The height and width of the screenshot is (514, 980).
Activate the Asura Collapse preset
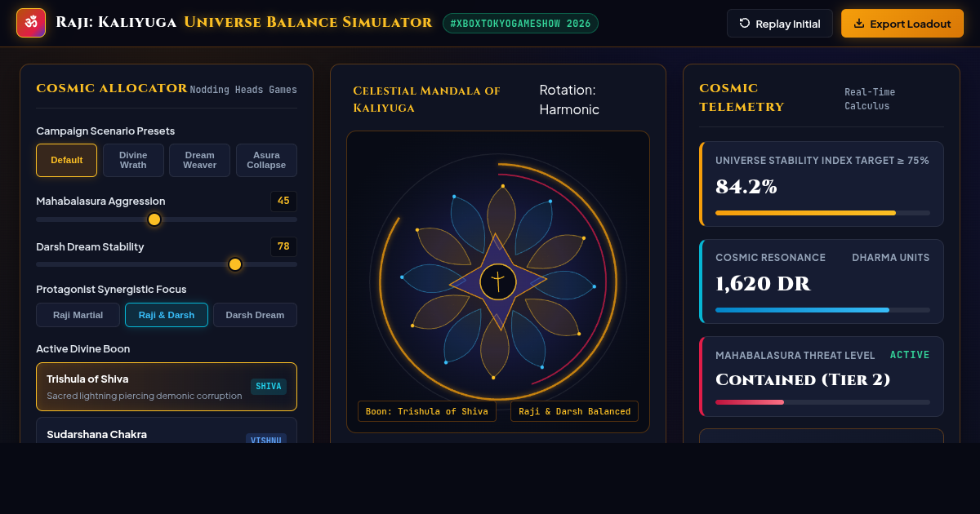pyautogui.click(x=266, y=160)
